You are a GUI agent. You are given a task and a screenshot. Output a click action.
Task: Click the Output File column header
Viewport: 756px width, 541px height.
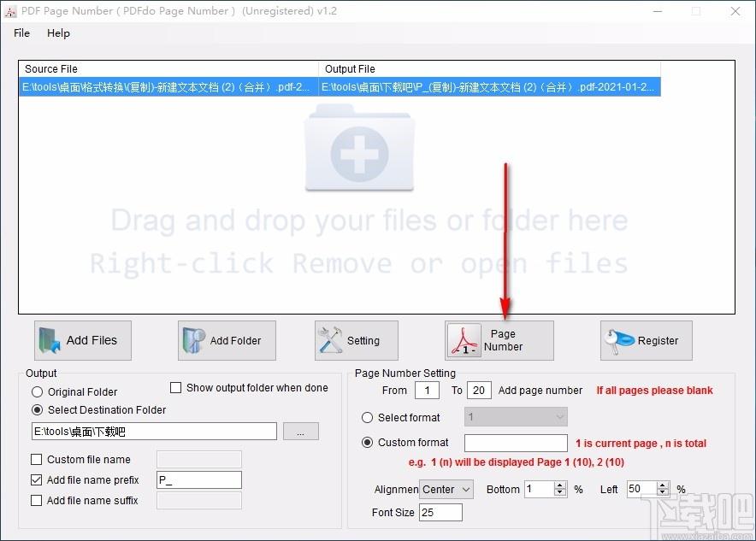tap(489, 69)
